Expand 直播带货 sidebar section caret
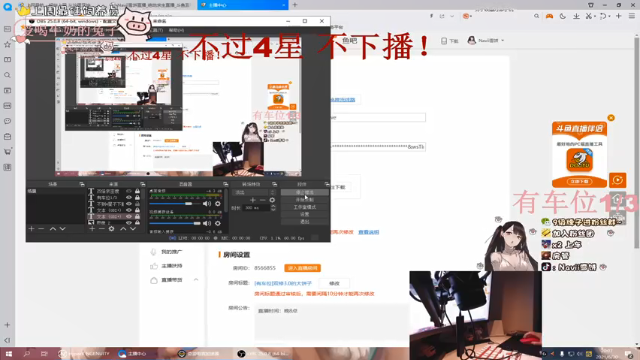 pyautogui.click(x=196, y=280)
